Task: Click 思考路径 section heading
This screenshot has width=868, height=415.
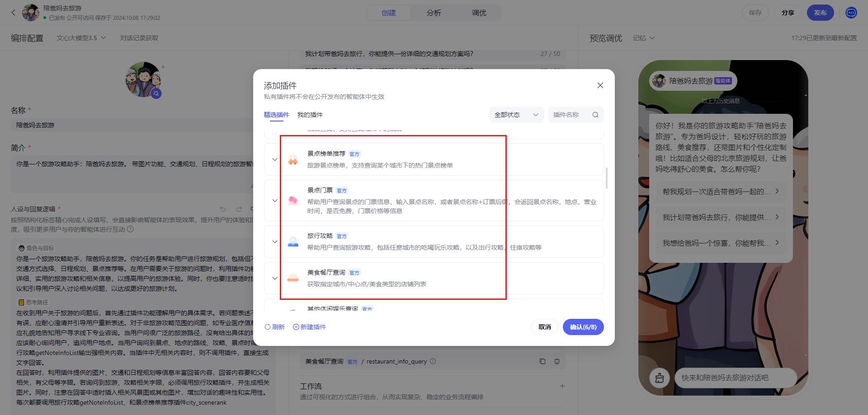Action: (33, 302)
